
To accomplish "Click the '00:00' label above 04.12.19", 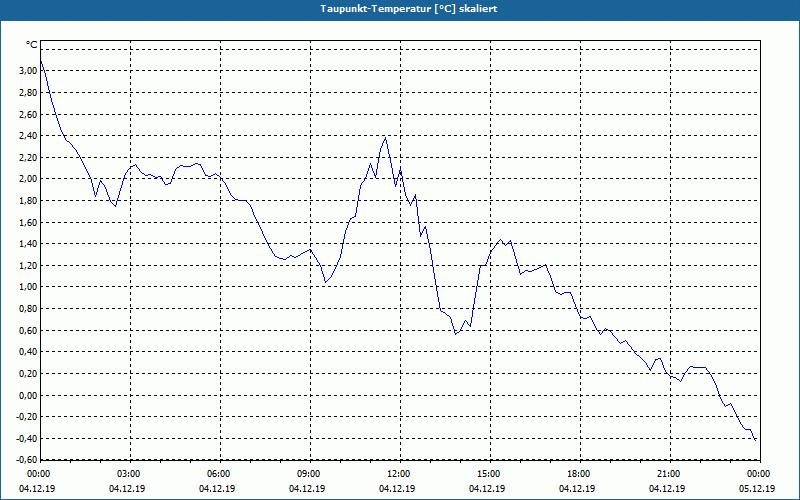I will coord(39,474).
